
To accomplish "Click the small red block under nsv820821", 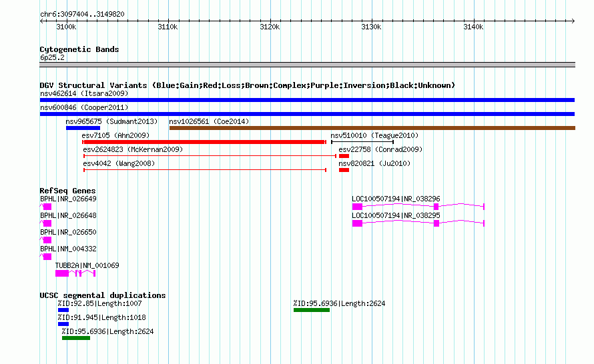I will 344,170.
